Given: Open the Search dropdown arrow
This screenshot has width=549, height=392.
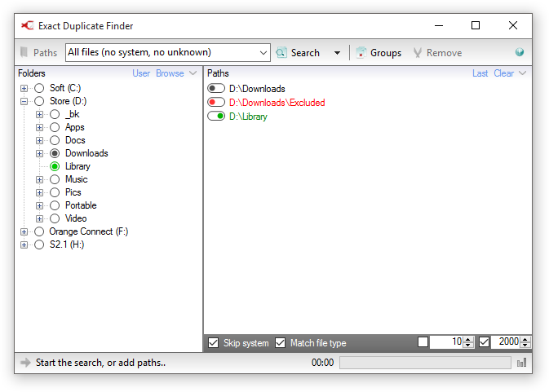Looking at the screenshot, I should pyautogui.click(x=337, y=53).
